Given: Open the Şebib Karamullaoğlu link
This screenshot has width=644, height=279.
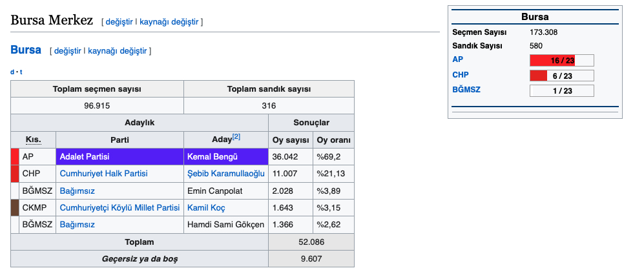Looking at the screenshot, I should pyautogui.click(x=225, y=174).
